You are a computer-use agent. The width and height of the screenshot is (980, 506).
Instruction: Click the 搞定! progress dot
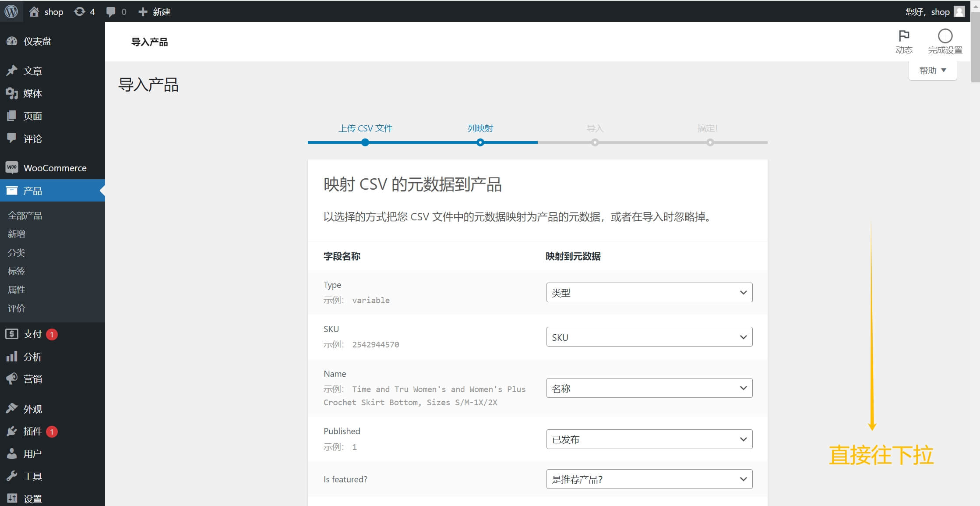pyautogui.click(x=710, y=142)
